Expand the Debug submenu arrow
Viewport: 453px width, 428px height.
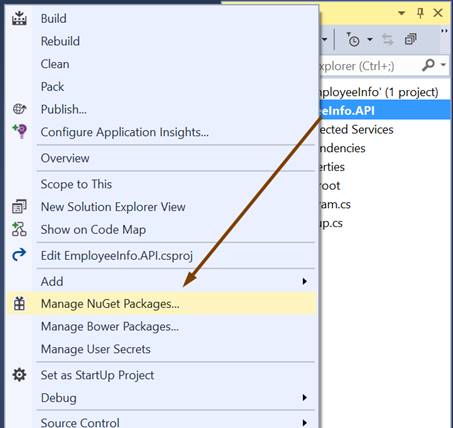click(x=304, y=398)
